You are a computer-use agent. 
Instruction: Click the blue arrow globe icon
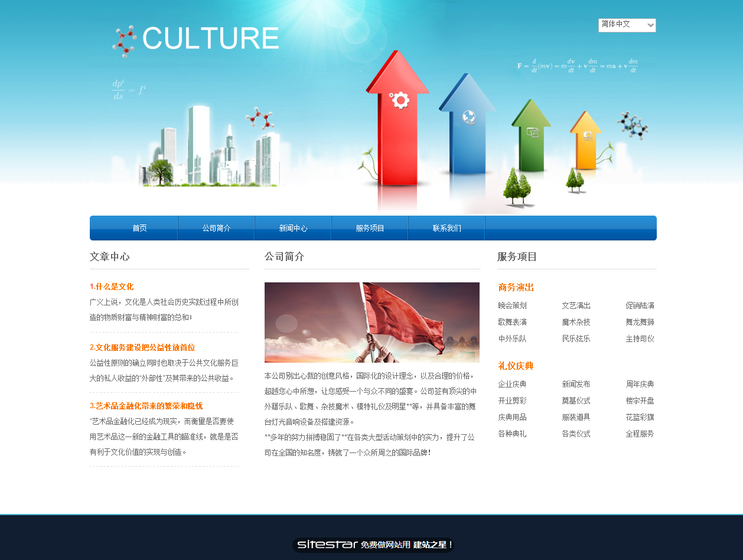click(x=469, y=118)
